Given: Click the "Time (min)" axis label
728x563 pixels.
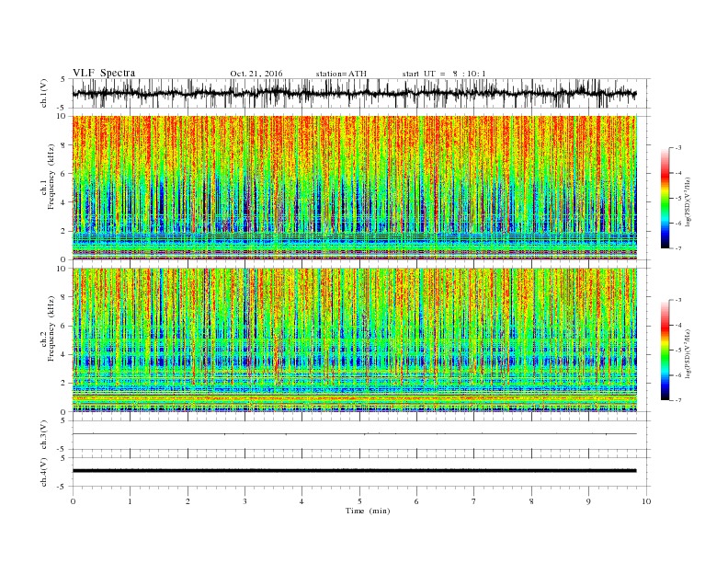Looking at the screenshot, I should pyautogui.click(x=368, y=511).
